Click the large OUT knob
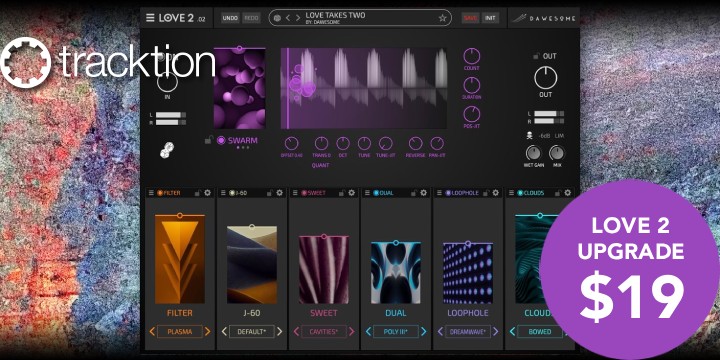The height and width of the screenshot is (360, 720). [546, 78]
